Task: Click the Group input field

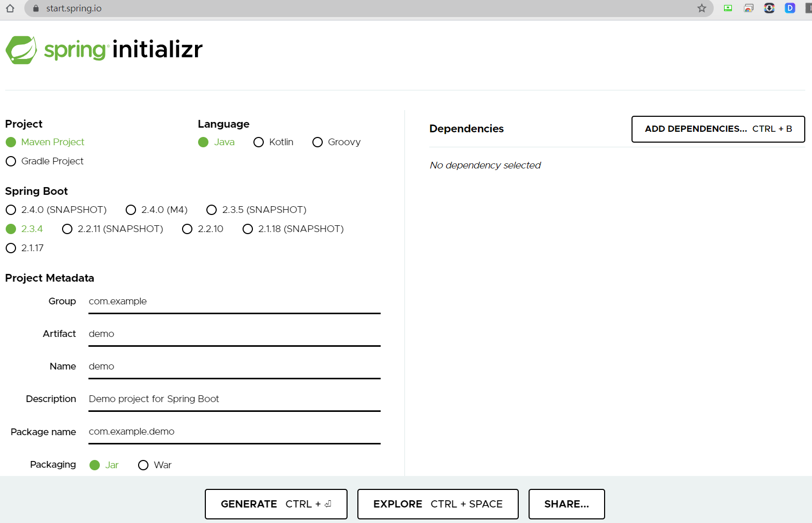Action: click(x=234, y=302)
